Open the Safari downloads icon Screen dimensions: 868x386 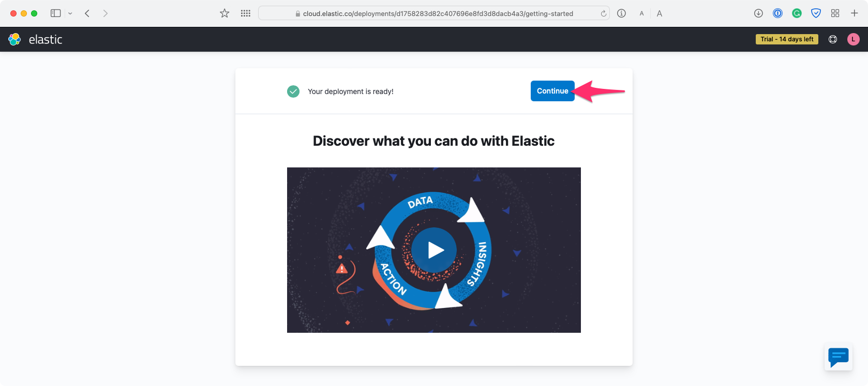click(758, 13)
